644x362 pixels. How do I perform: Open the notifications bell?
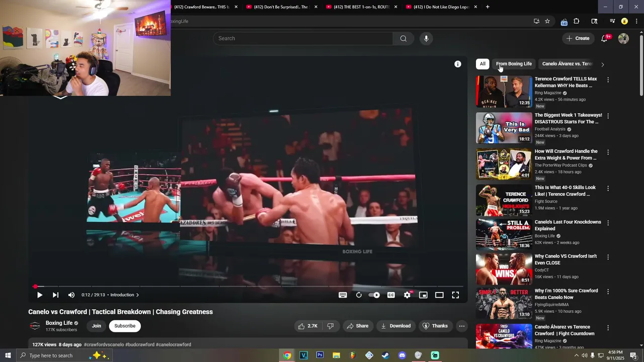tap(605, 38)
